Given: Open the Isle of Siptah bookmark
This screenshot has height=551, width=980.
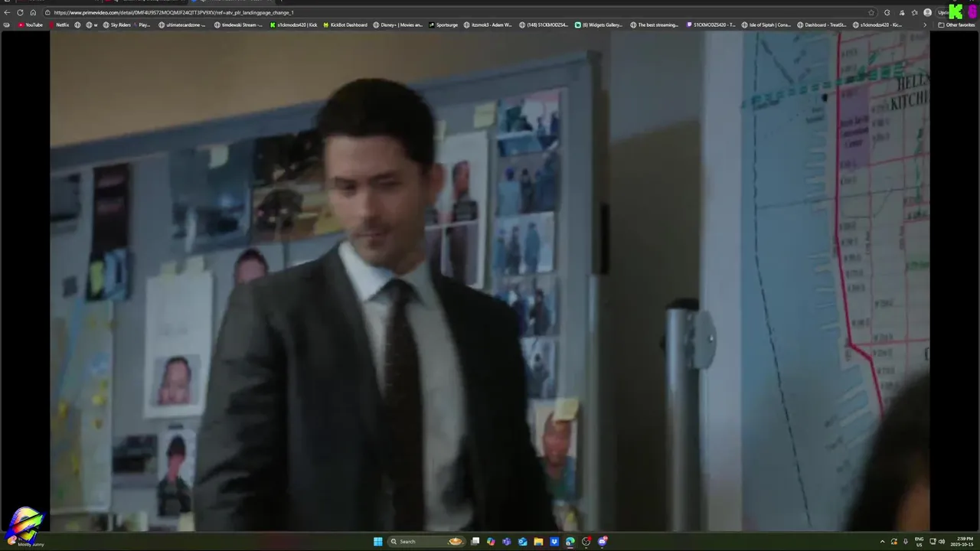Looking at the screenshot, I should 766,24.
